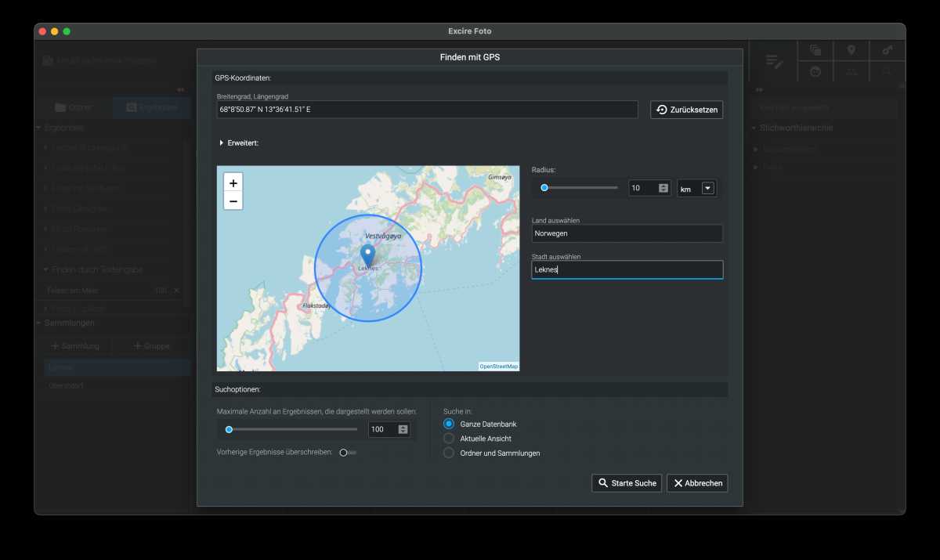Switch to the Ergebnisse tab
940x560 pixels.
151,107
